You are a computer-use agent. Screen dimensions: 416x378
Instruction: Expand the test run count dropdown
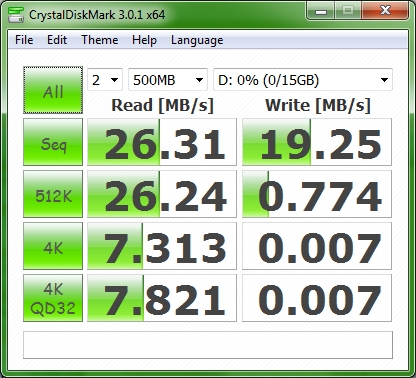coord(105,80)
